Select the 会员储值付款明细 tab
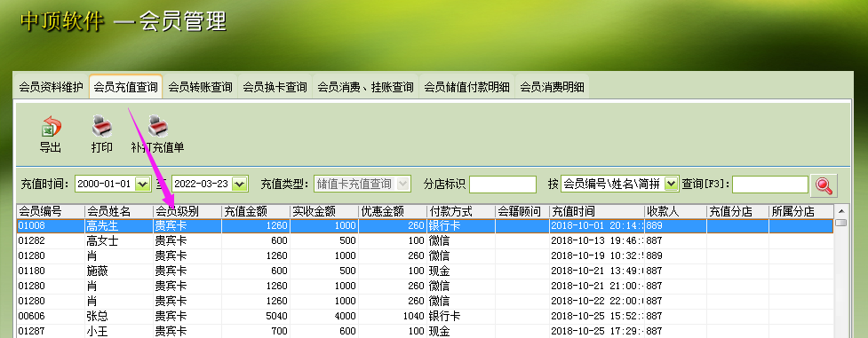Image resolution: width=868 pixels, height=338 pixels. (x=466, y=87)
